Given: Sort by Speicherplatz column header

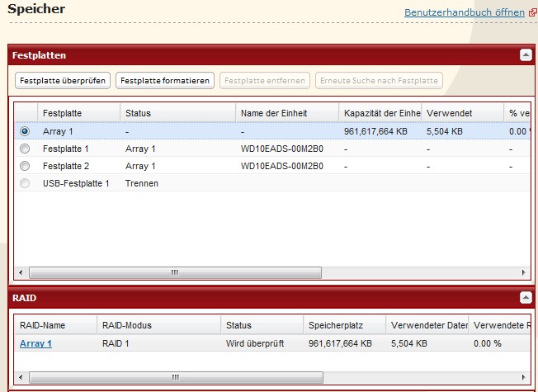Looking at the screenshot, I should 344,325.
